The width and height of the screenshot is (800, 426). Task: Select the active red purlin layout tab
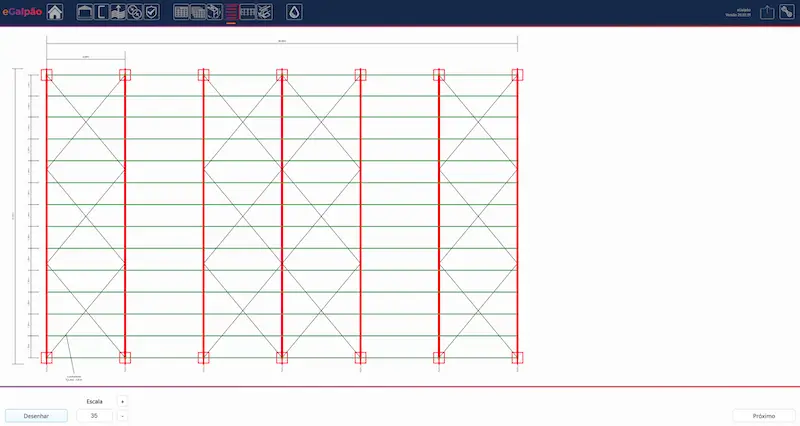pyautogui.click(x=231, y=13)
